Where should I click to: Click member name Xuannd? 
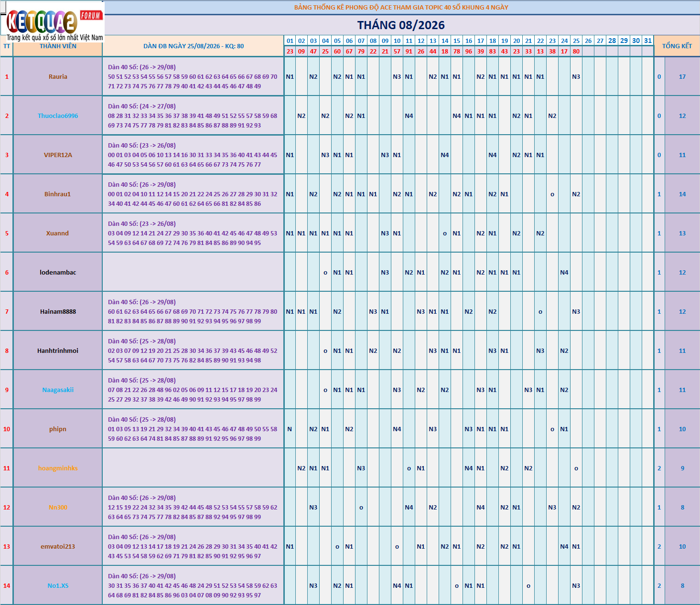coord(58,233)
